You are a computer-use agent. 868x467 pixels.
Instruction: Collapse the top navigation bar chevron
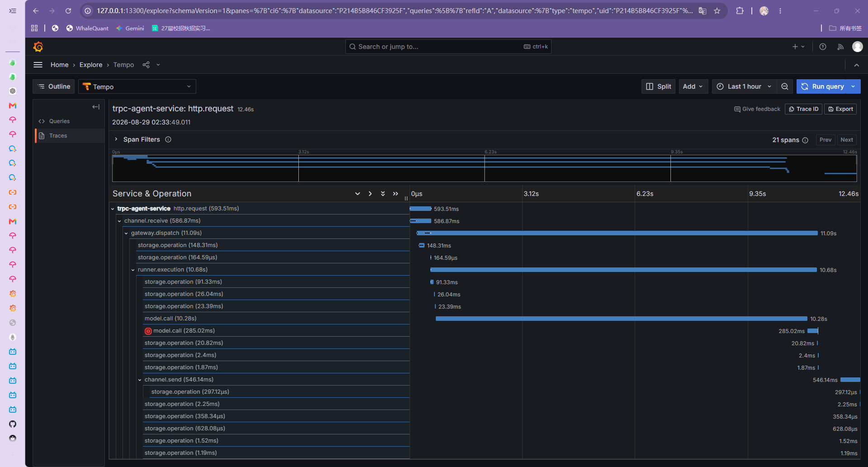click(x=857, y=65)
